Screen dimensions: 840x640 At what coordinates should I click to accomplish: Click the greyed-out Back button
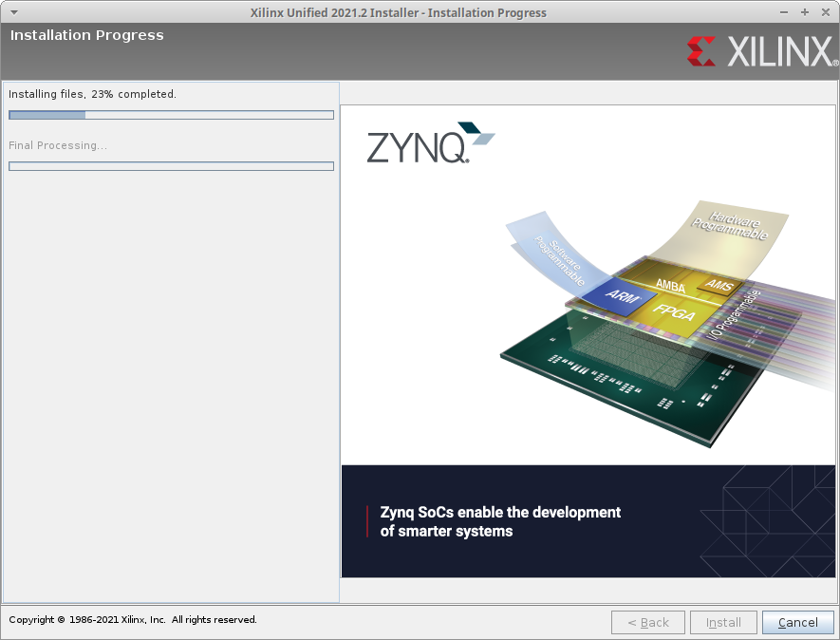647,622
